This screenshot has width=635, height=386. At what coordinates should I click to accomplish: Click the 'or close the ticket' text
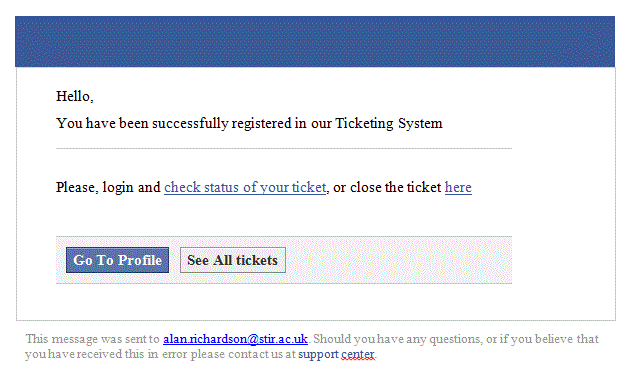tap(387, 188)
